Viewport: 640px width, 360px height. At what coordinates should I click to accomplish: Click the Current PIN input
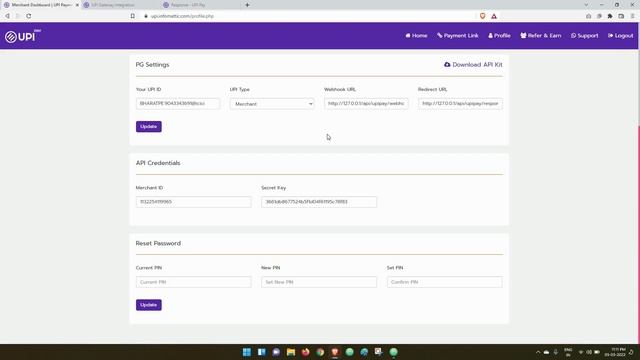[x=193, y=282]
